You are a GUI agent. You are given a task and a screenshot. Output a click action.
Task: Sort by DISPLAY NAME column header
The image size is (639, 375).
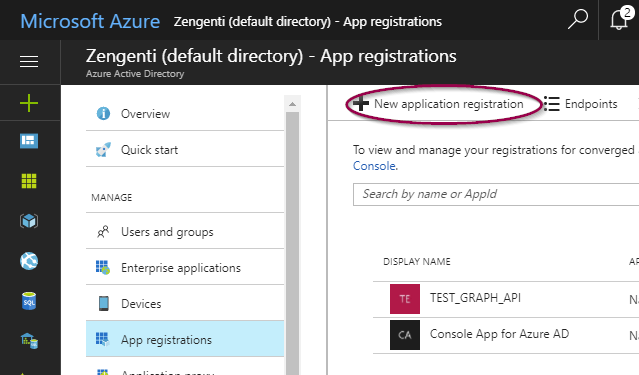tap(417, 262)
